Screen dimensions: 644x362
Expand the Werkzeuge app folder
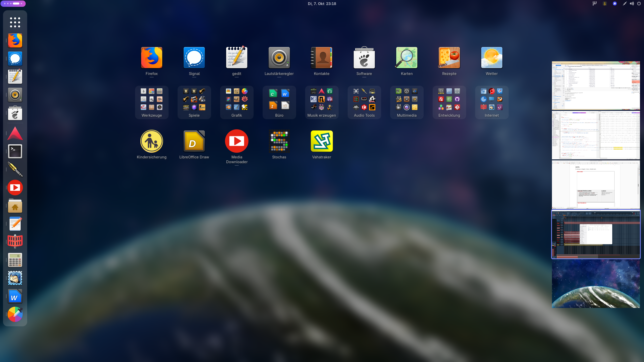[151, 102]
